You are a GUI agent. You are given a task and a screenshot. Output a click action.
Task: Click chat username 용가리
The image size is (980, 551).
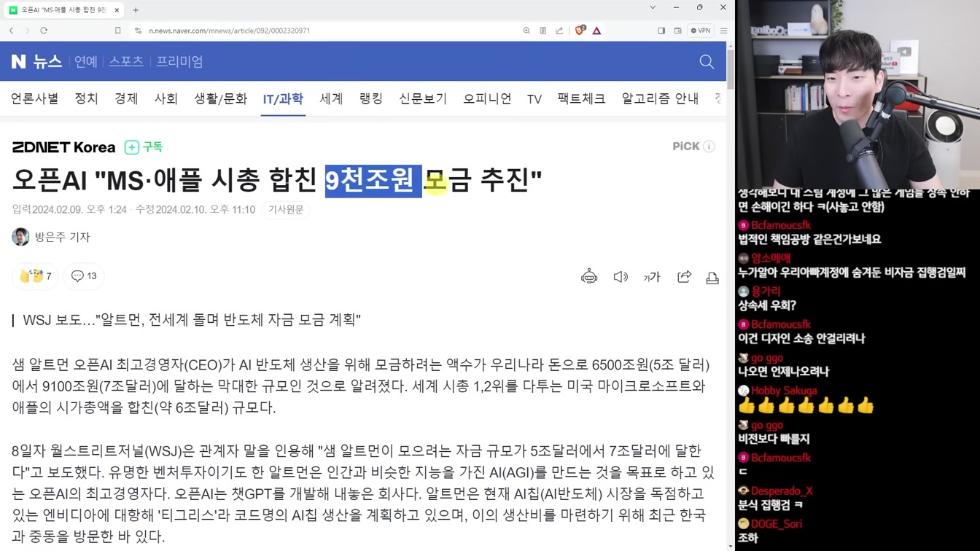point(766,291)
